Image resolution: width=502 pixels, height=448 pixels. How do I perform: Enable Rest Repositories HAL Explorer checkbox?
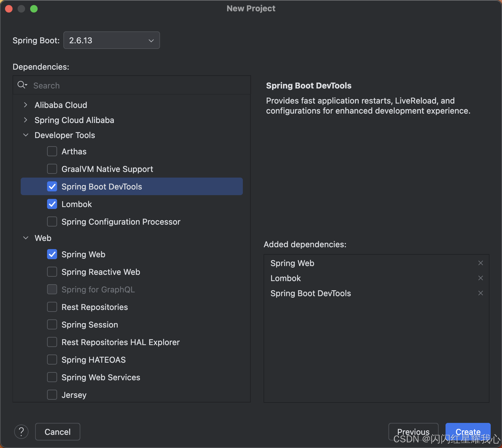52,342
